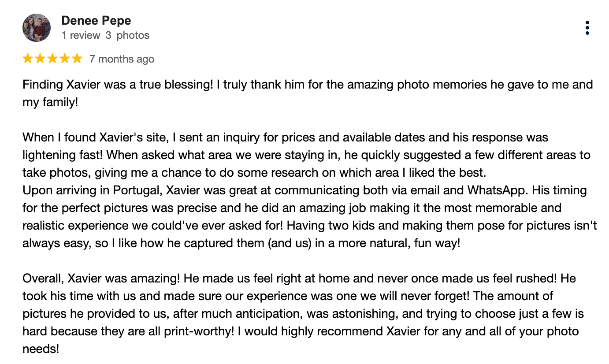609x364 pixels.
Task: Click the opening line "Finding Xavier was a true blessing!"
Action: click(118, 84)
